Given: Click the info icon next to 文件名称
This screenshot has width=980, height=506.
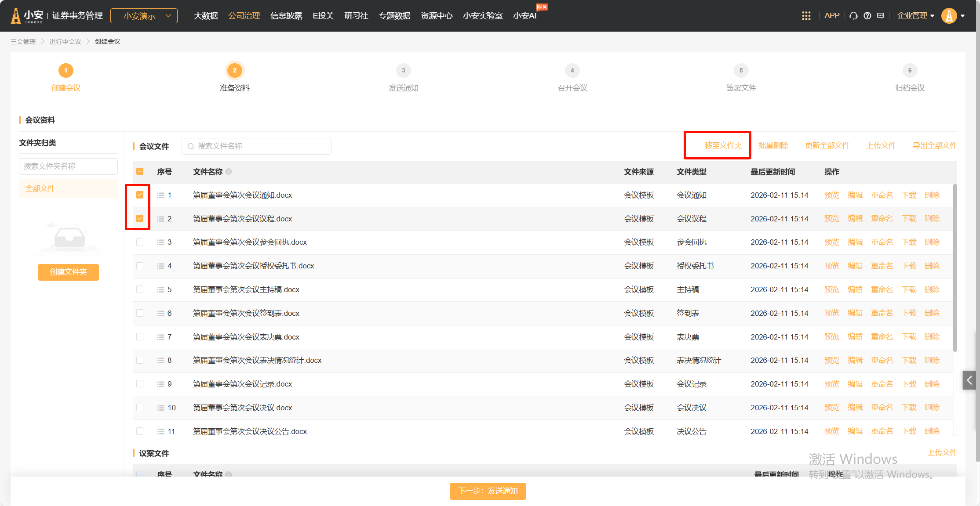Looking at the screenshot, I should [229, 172].
